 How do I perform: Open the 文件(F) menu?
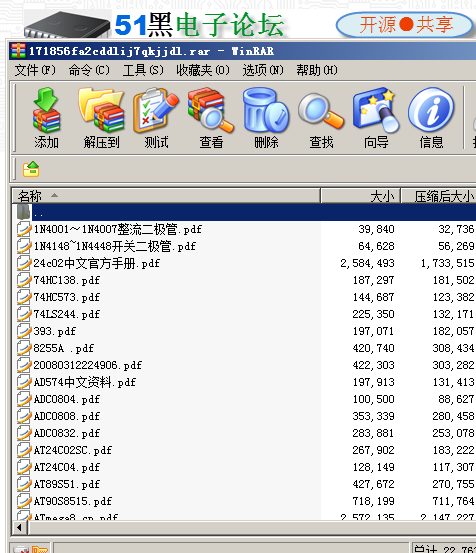35,70
